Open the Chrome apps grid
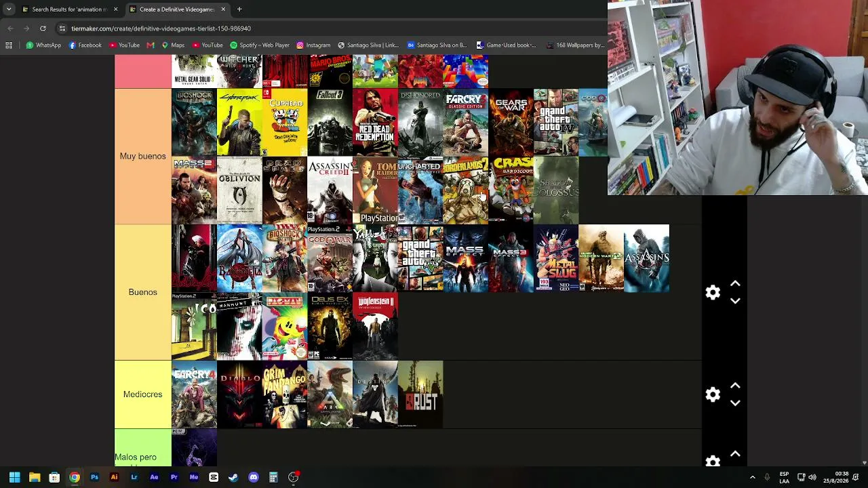The height and width of the screenshot is (488, 868). [x=9, y=45]
